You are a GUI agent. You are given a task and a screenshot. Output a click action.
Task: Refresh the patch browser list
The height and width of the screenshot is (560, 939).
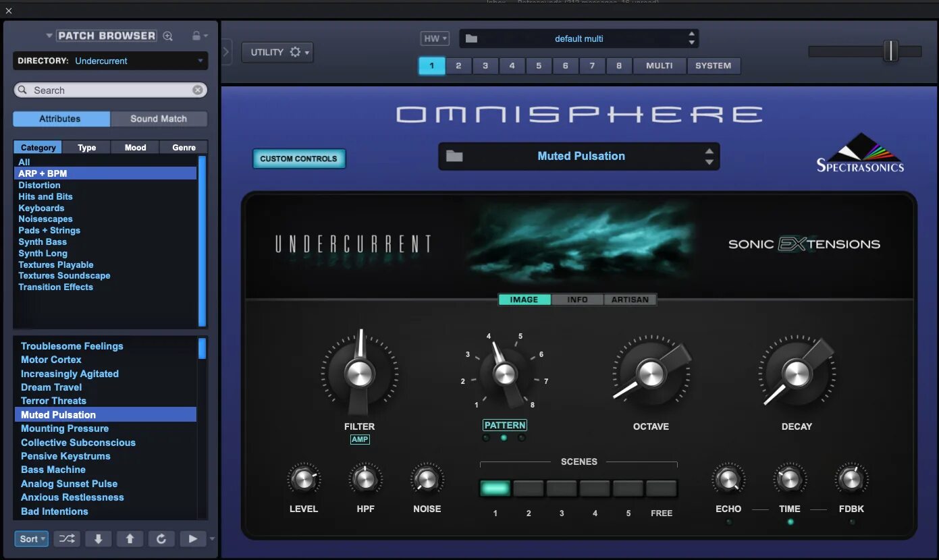[x=161, y=538]
